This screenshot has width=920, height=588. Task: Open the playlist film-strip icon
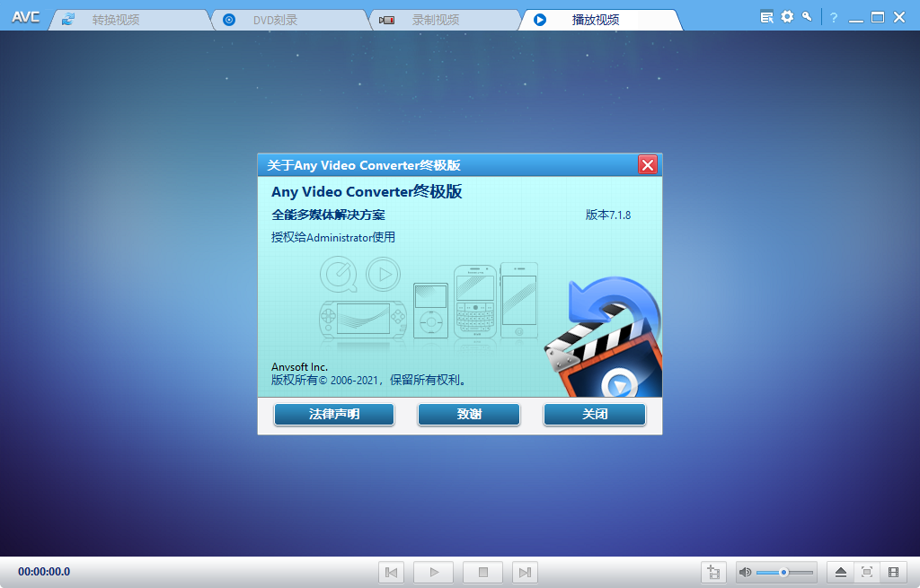894,572
